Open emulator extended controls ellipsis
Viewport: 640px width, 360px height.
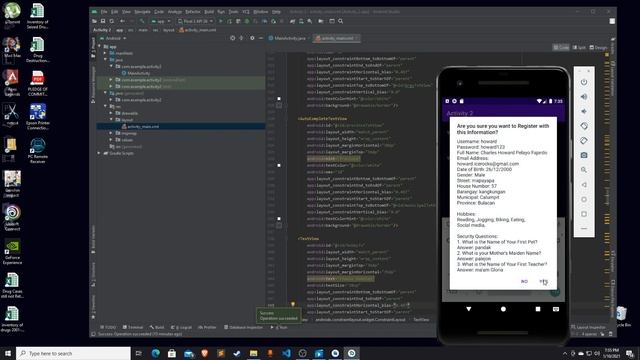coord(584,229)
